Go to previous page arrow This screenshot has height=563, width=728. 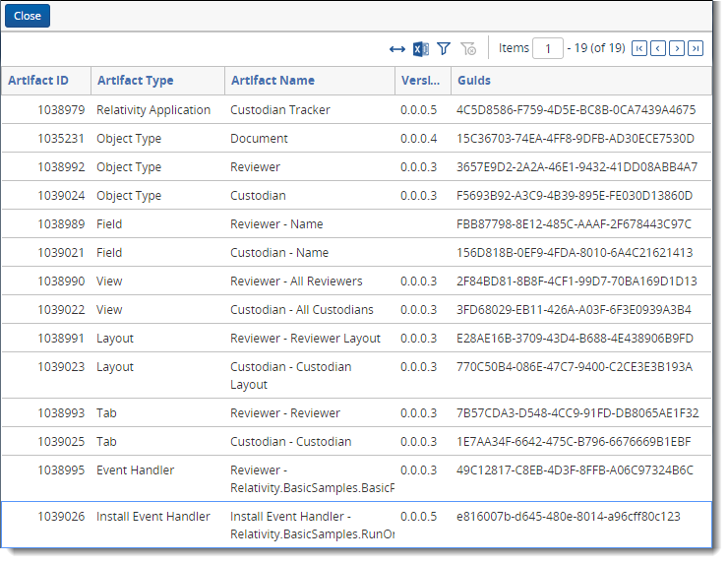[x=658, y=48]
